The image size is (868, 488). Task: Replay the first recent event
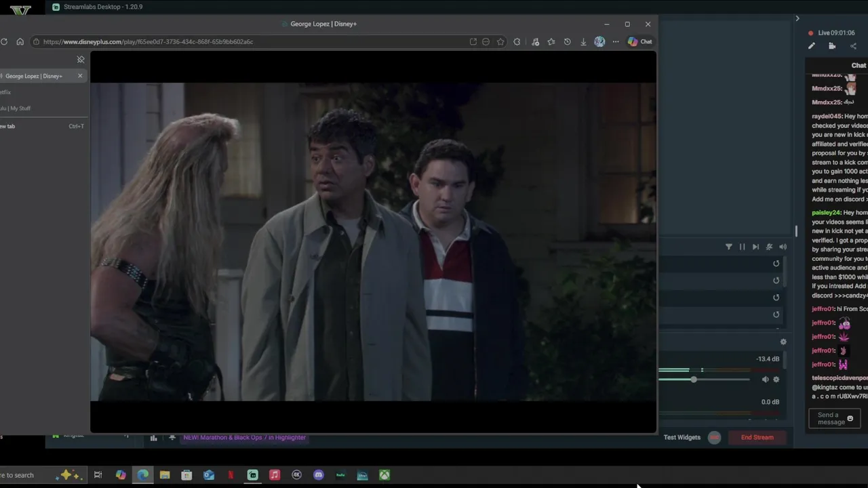tap(776, 264)
